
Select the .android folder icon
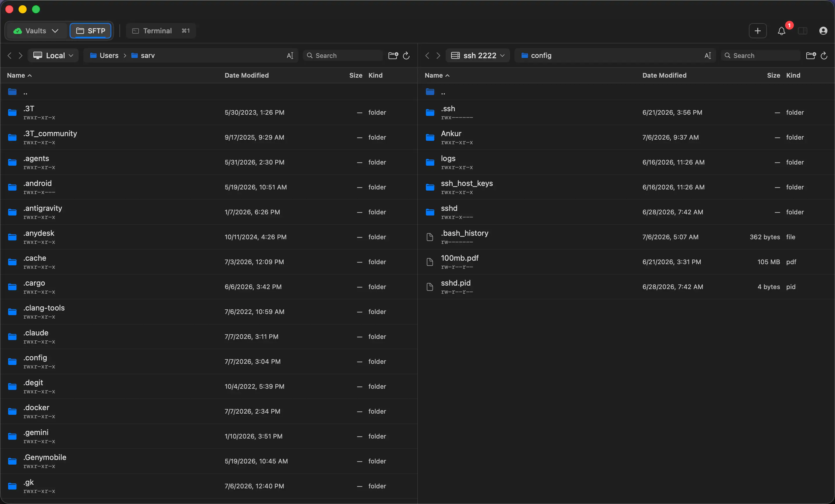click(12, 187)
